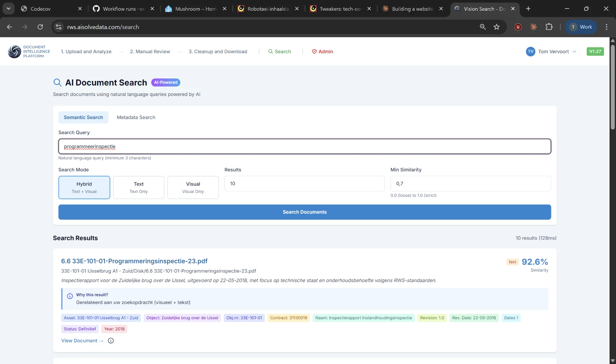Open the browser extensions puzzle icon
This screenshot has width=616, height=364.
point(549,27)
